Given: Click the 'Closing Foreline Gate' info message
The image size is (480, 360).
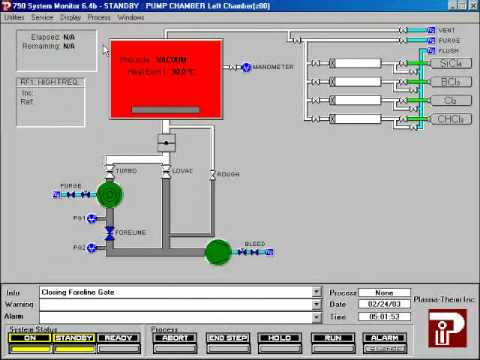Looking at the screenshot, I should tap(78, 292).
